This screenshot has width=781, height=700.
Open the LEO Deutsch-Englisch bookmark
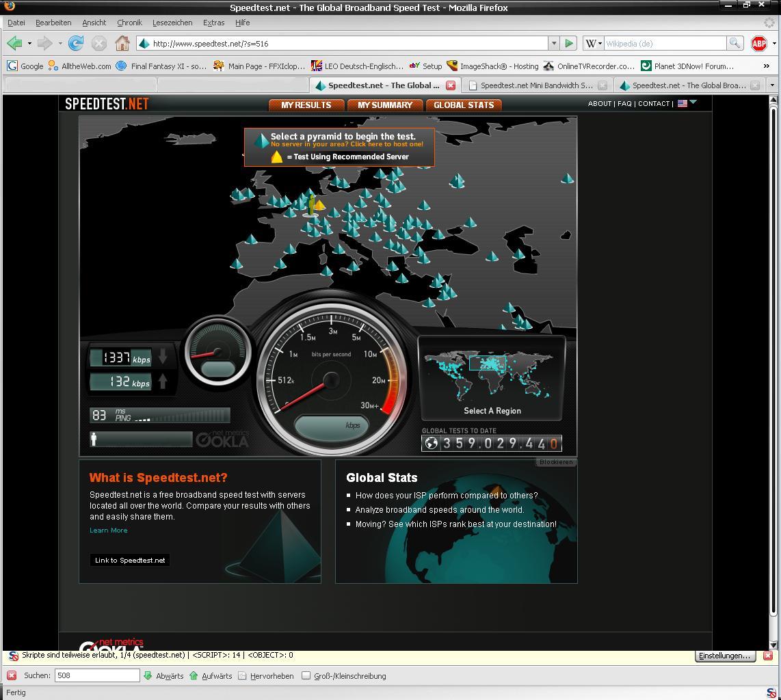pyautogui.click(x=357, y=66)
